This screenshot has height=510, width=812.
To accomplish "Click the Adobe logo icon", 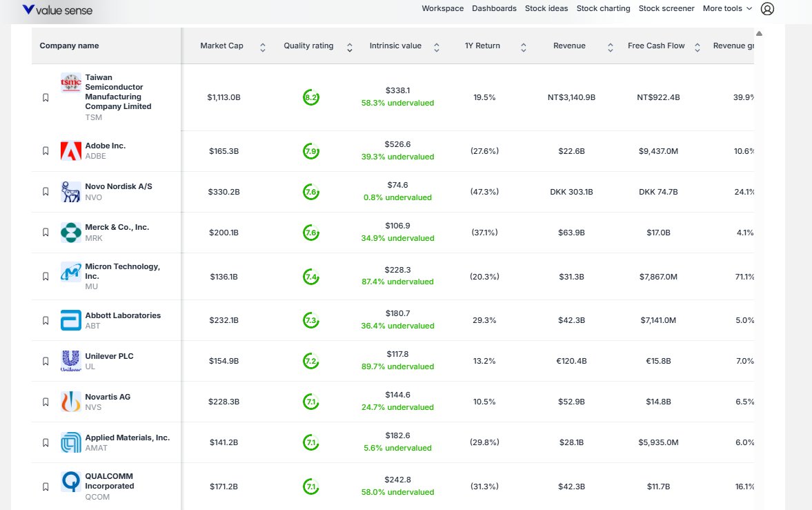I will [x=71, y=151].
